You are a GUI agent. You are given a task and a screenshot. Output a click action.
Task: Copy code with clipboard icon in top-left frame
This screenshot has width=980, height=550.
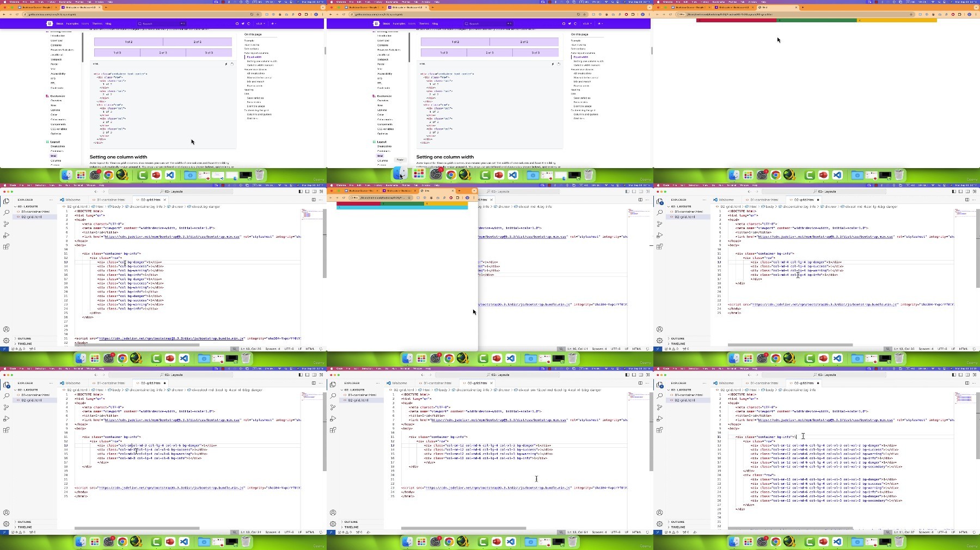click(232, 64)
